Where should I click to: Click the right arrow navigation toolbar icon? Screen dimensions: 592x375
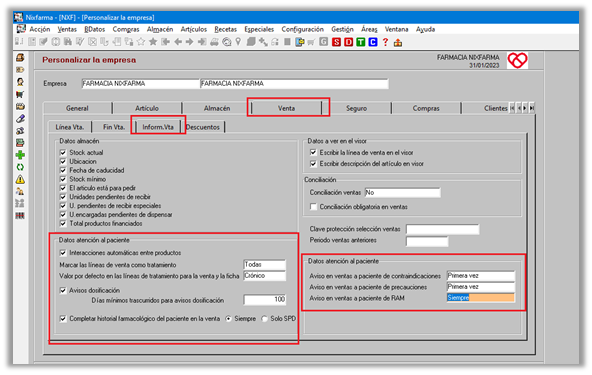190,42
